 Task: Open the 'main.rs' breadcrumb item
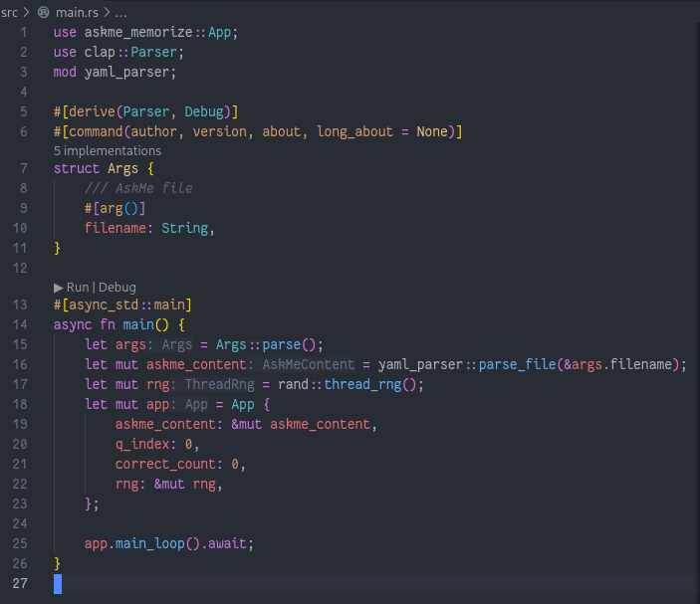pyautogui.click(x=77, y=13)
